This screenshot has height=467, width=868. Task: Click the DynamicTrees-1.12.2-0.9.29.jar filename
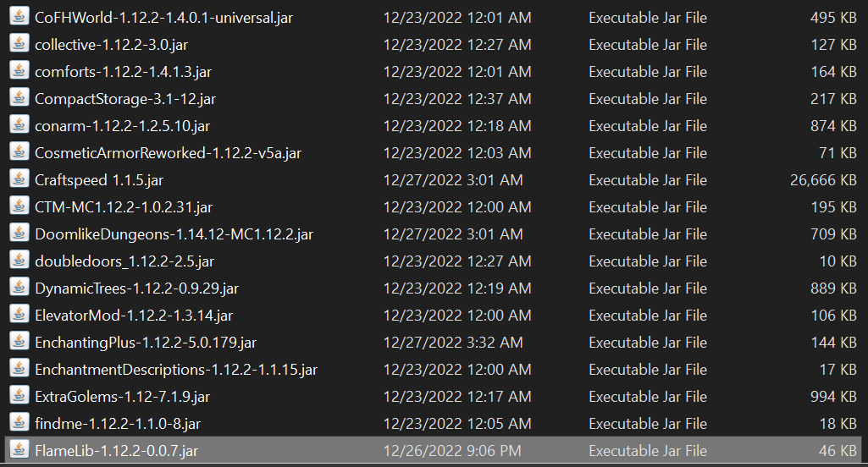pos(136,288)
